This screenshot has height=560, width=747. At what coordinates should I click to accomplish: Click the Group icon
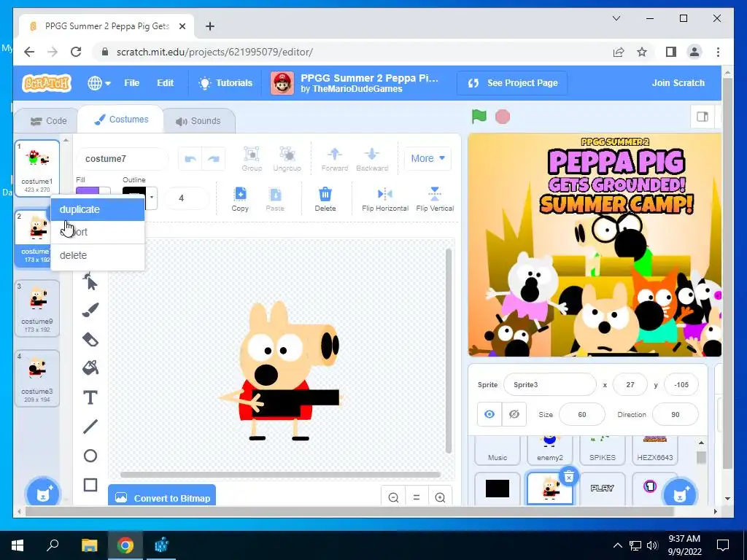[252, 158]
